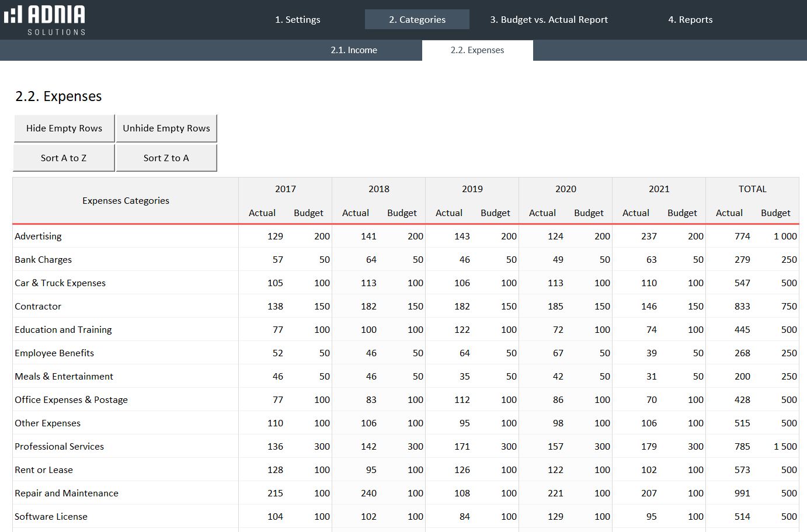Viewport: 807px width, 532px height.
Task: Click Advertising's 2017 Actual value 129
Action: pyautogui.click(x=275, y=236)
